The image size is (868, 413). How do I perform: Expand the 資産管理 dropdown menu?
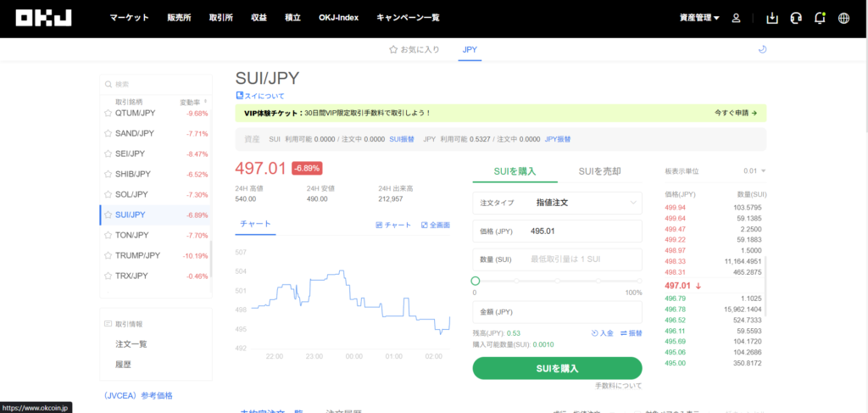point(699,18)
